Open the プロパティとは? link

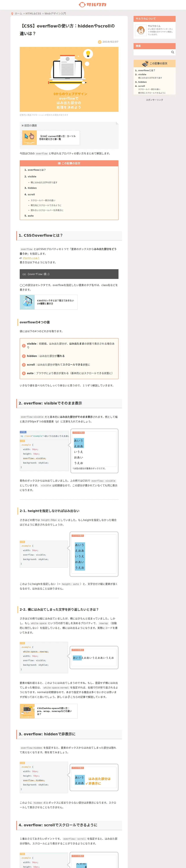[31, 258]
